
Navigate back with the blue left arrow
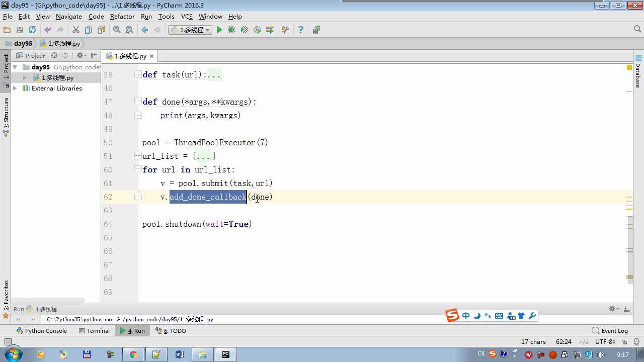[145, 30]
